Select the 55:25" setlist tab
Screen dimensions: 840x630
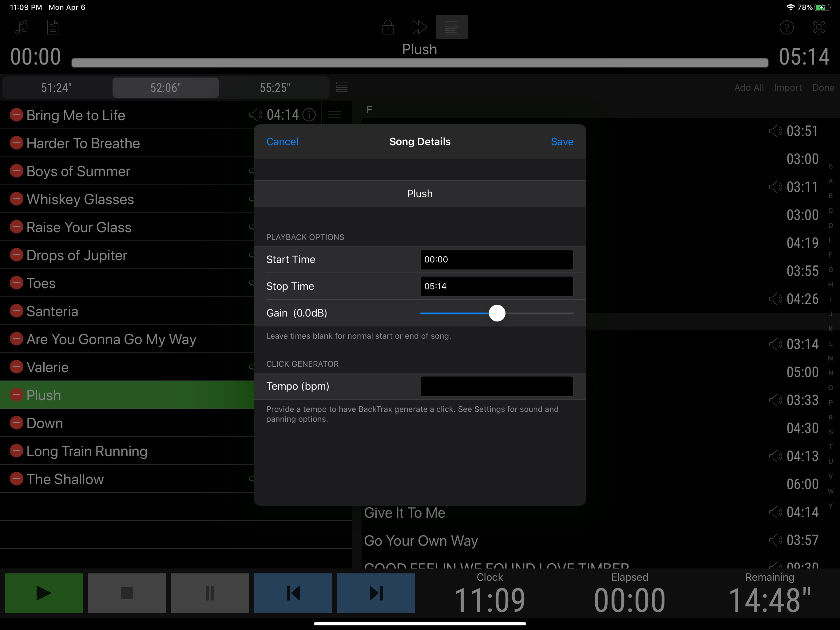(x=275, y=88)
